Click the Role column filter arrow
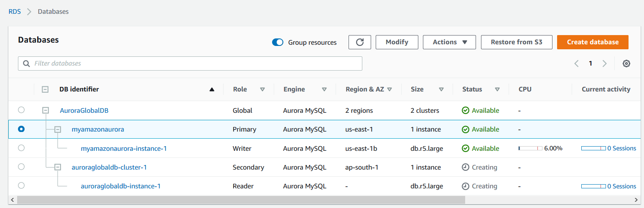This screenshot has height=208, width=644. [x=262, y=89]
